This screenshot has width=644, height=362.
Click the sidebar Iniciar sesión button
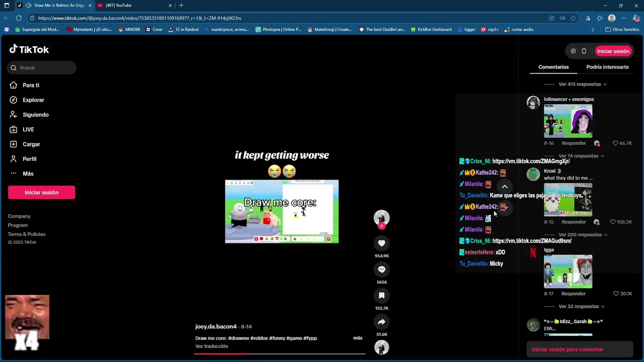[x=41, y=193]
